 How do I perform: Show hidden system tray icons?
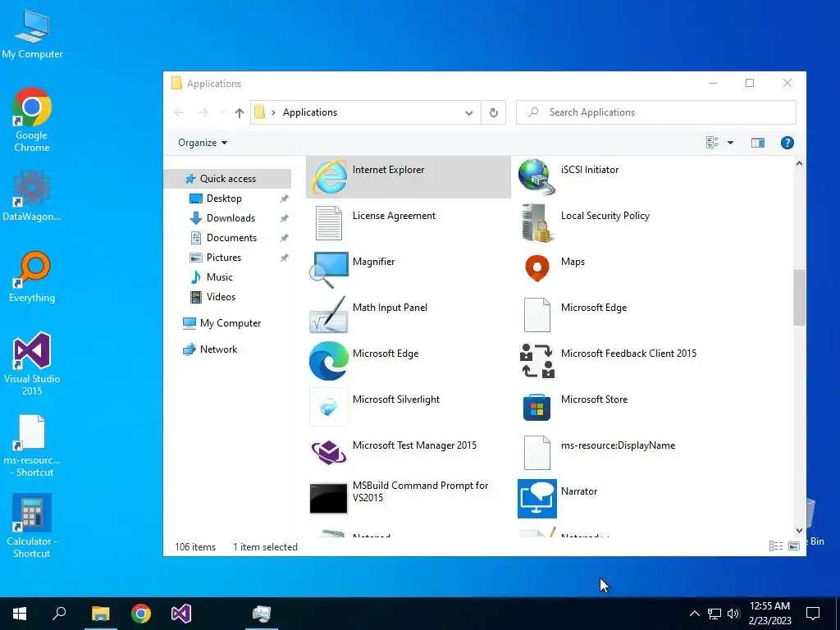coord(694,614)
